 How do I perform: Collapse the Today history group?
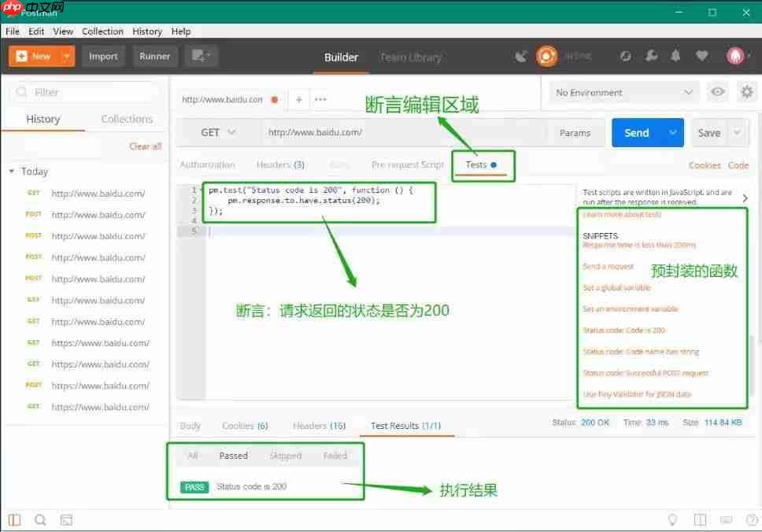click(12, 171)
